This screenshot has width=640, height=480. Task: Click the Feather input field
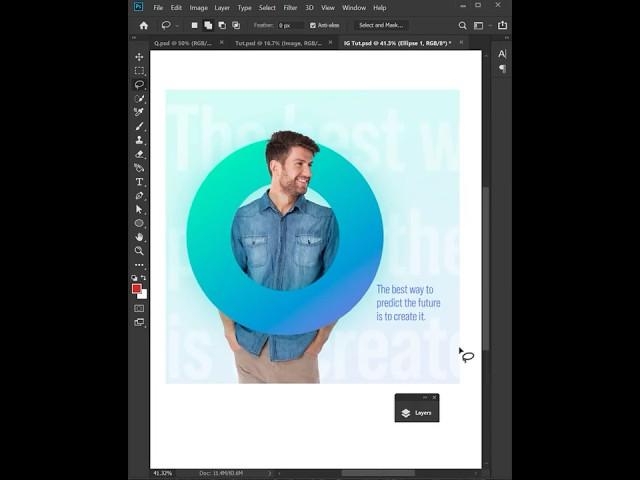click(289, 25)
